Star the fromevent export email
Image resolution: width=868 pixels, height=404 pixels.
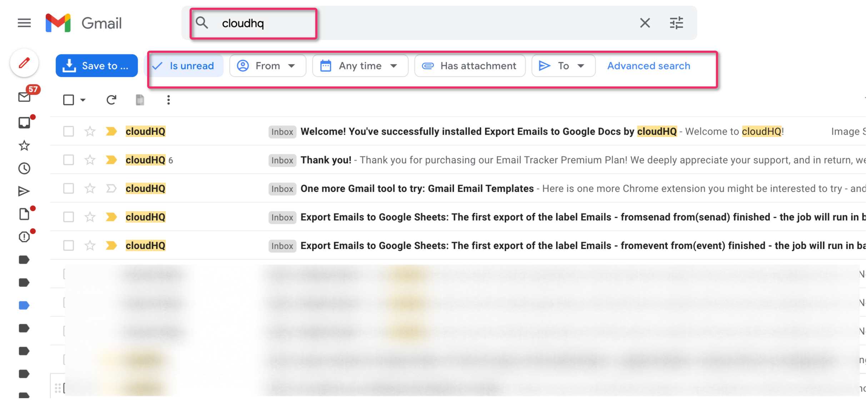tap(90, 246)
